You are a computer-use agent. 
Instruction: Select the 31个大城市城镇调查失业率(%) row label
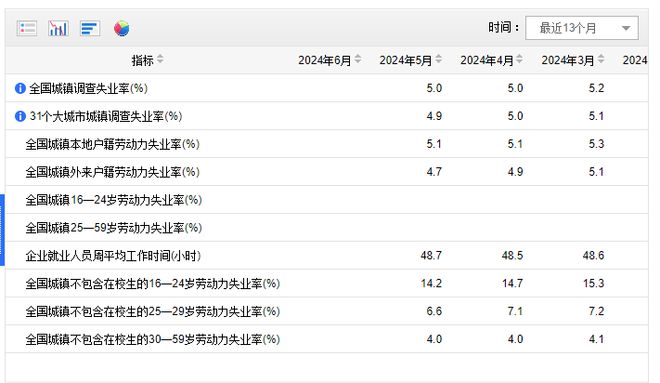pos(106,116)
